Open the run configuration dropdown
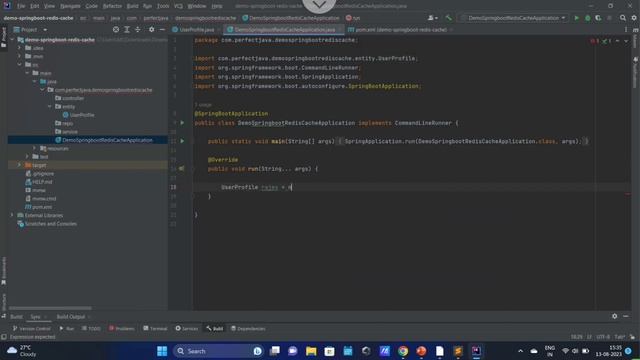Image resolution: width=640 pixels, height=360 pixels. [x=513, y=18]
